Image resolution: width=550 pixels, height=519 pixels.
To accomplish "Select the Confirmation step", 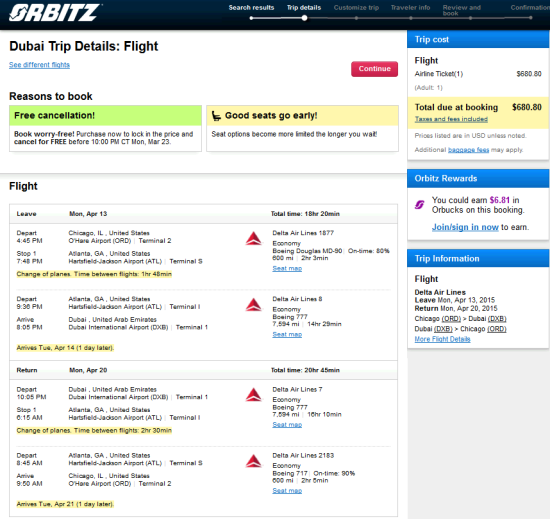I will 530,7.
